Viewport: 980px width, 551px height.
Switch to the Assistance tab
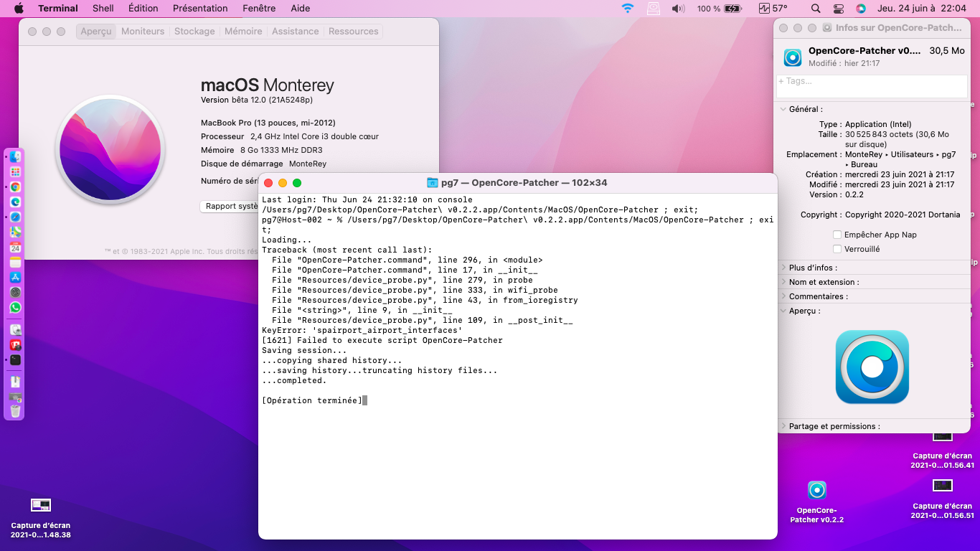tap(296, 32)
